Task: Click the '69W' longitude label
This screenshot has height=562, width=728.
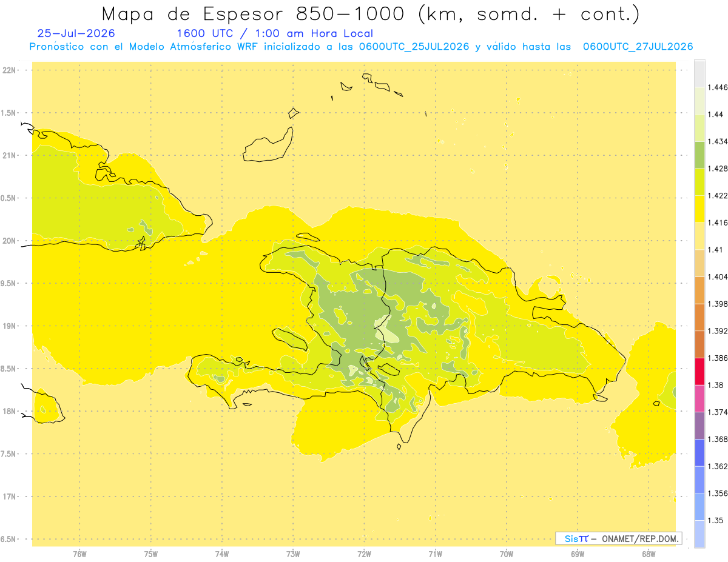Action: tap(578, 554)
